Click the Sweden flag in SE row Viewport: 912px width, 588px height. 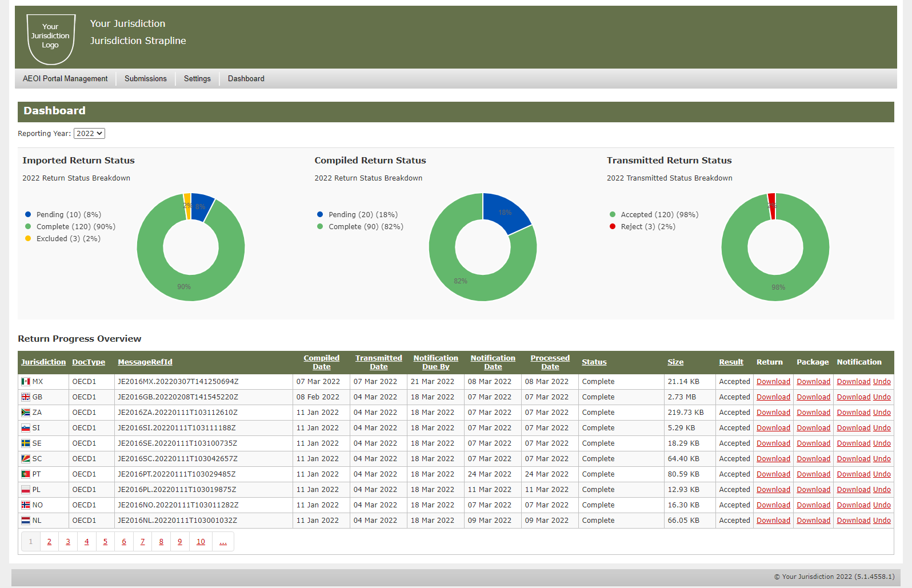coord(26,443)
